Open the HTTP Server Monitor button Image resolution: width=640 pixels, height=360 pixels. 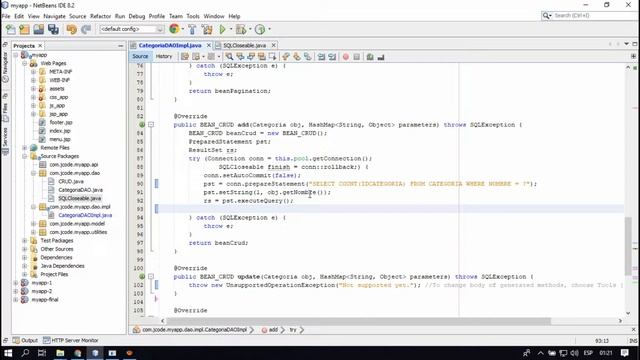pyautogui.click(x=71, y=340)
